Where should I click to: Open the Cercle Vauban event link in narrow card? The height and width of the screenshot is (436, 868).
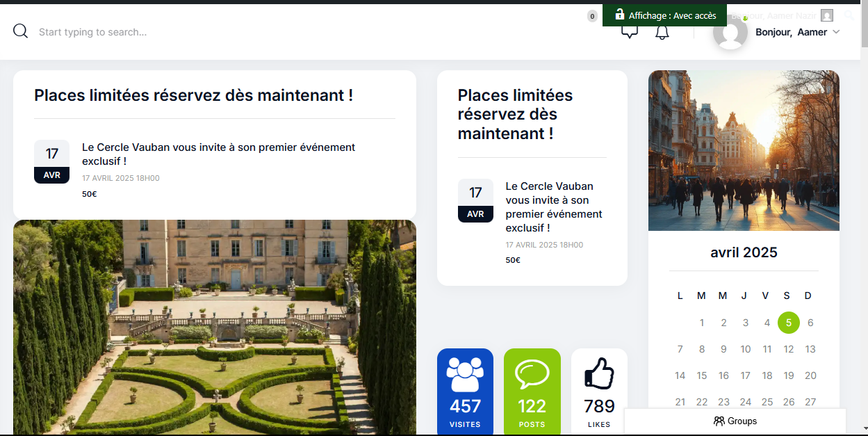(554, 207)
